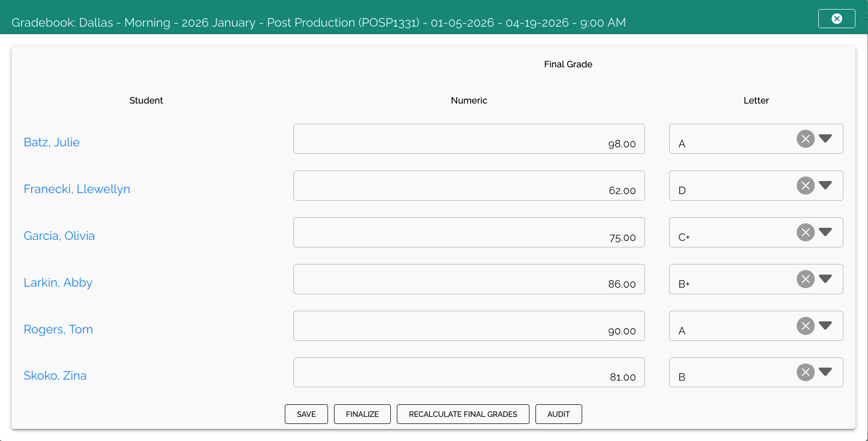Viewport: 868px width, 441px height.
Task: Finalize the gradebook grades
Action: pyautogui.click(x=362, y=414)
